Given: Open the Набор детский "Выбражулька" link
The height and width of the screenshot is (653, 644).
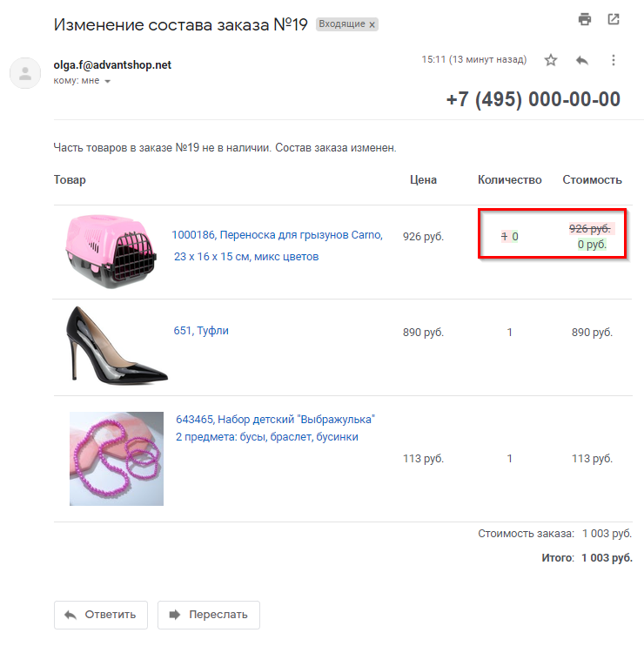Looking at the screenshot, I should 275,420.
